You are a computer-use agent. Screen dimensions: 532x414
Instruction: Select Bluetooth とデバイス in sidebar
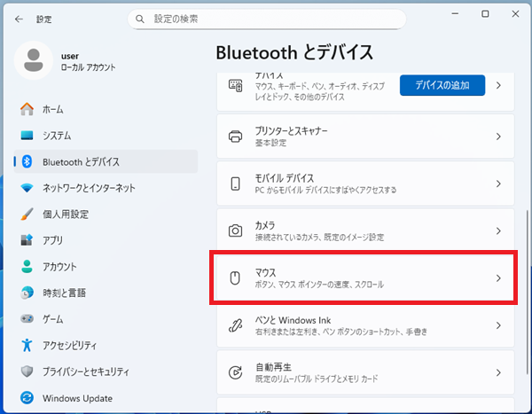pos(106,161)
